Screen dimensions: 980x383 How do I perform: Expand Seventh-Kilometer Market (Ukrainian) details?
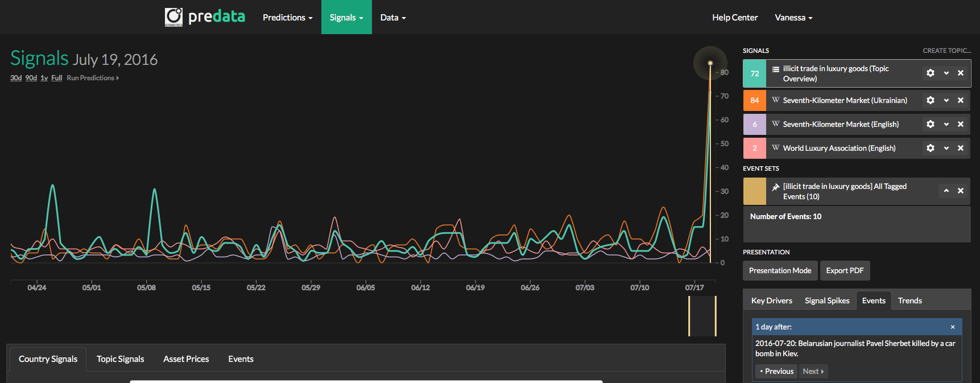pyautogui.click(x=946, y=100)
